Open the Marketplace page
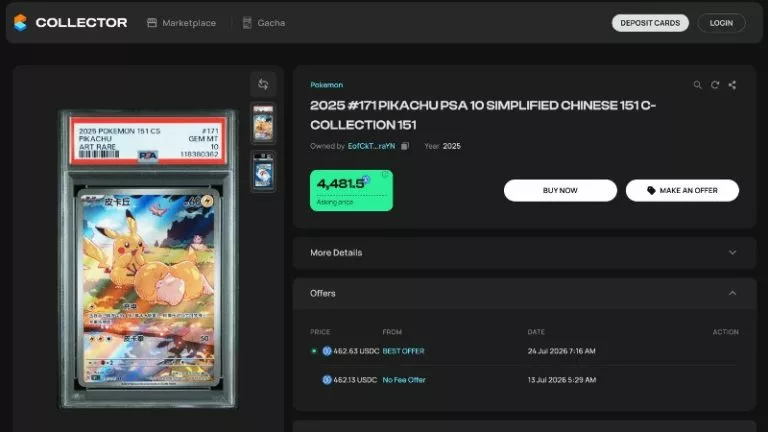This screenshot has width=768, height=432. (x=181, y=23)
